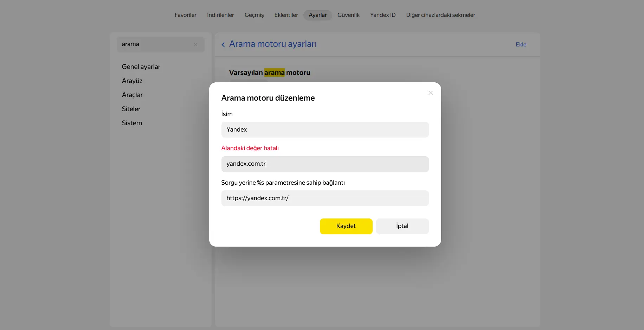Go to Araçlar in the sidebar
This screenshot has height=330, width=644.
(132, 95)
